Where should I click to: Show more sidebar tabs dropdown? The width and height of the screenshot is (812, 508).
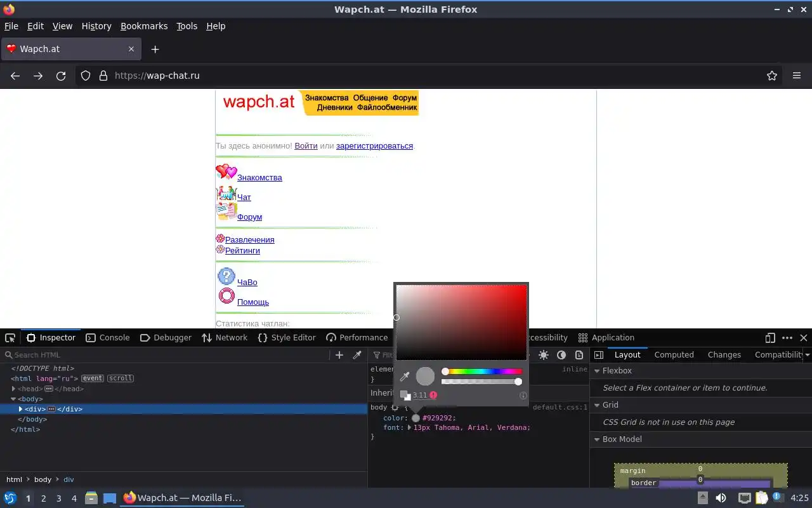click(x=807, y=355)
